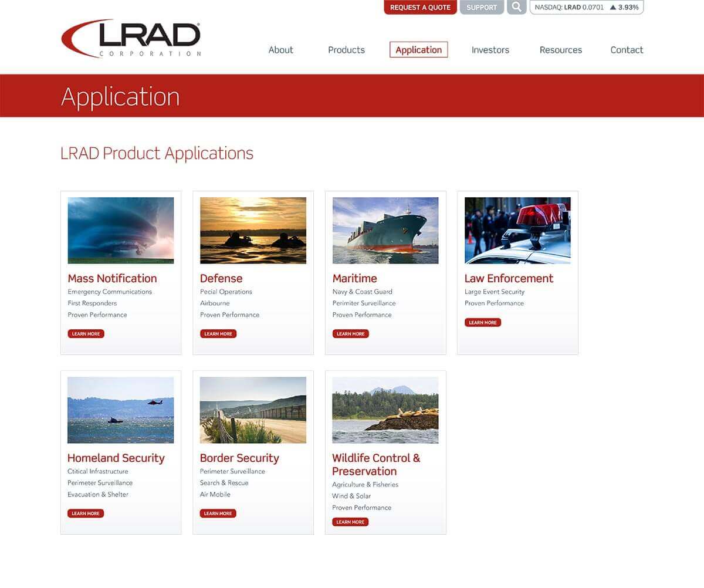Select the Navy & Coast Guard text

(x=362, y=292)
